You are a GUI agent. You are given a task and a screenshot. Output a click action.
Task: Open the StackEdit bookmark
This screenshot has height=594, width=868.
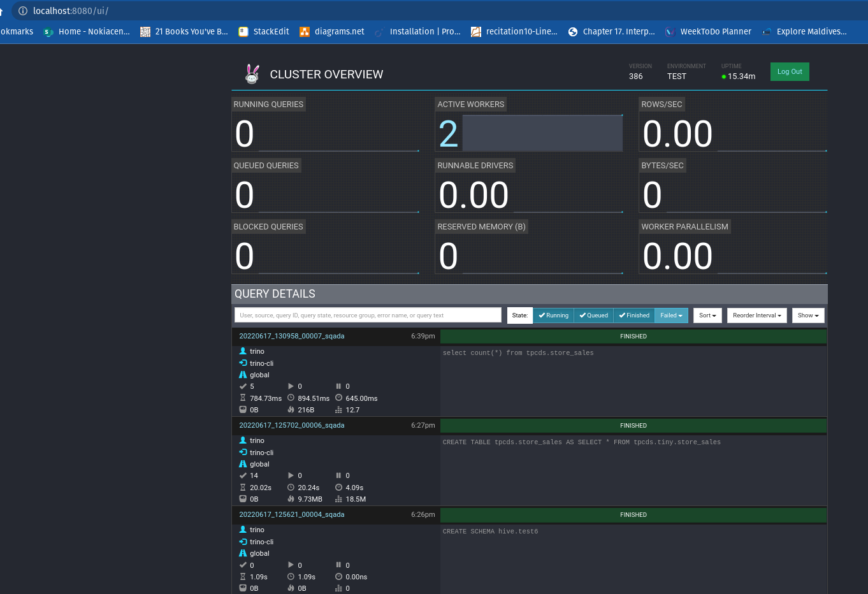click(x=264, y=31)
